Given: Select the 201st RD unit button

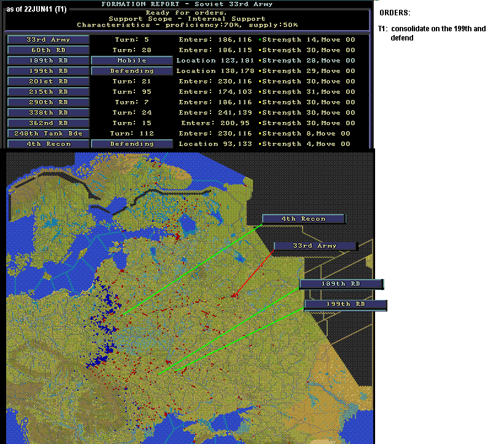Looking at the screenshot, I should pyautogui.click(x=48, y=82).
